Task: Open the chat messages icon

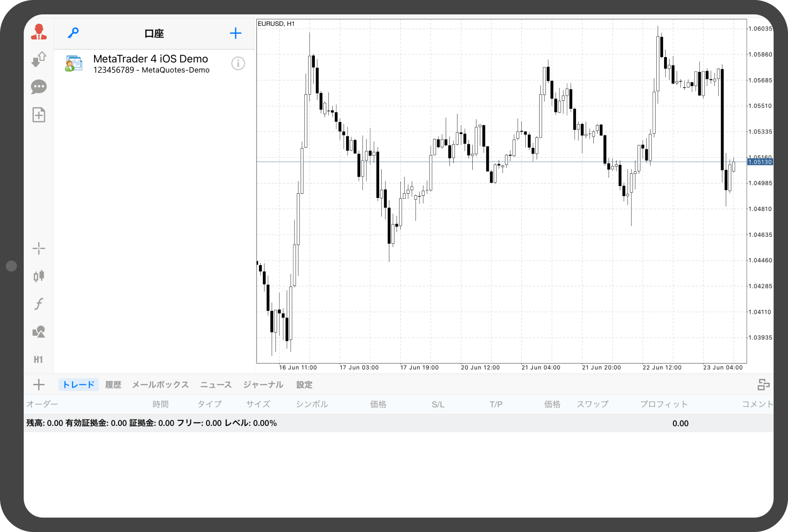Action: pyautogui.click(x=39, y=87)
